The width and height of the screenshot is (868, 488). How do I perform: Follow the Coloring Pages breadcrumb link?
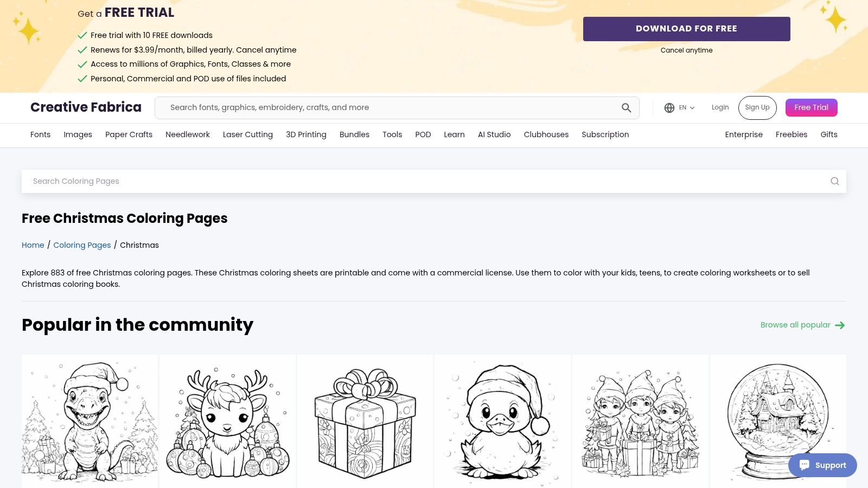click(x=82, y=245)
